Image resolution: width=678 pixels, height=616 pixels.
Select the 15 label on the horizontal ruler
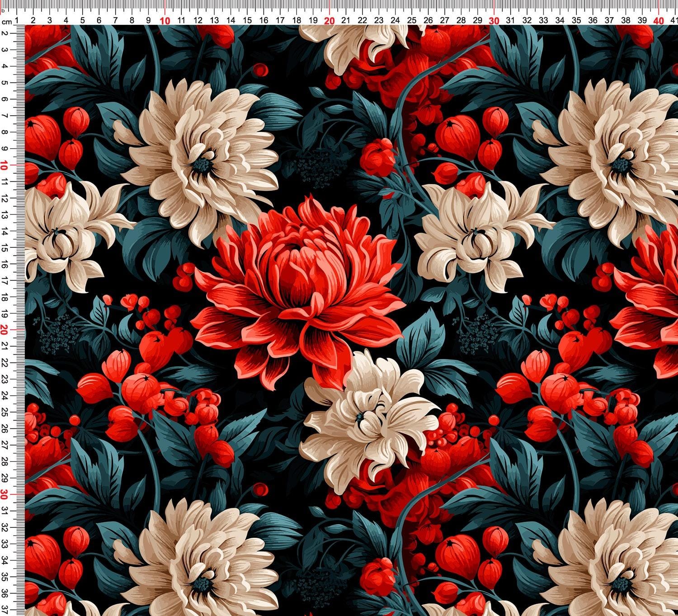[x=247, y=20]
